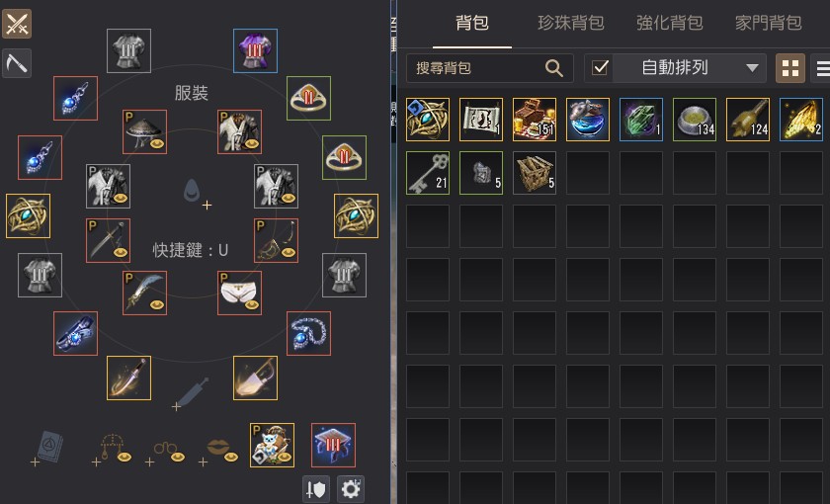Click the magnifier search icon in inventory
The height and width of the screenshot is (504, 830).
click(553, 68)
